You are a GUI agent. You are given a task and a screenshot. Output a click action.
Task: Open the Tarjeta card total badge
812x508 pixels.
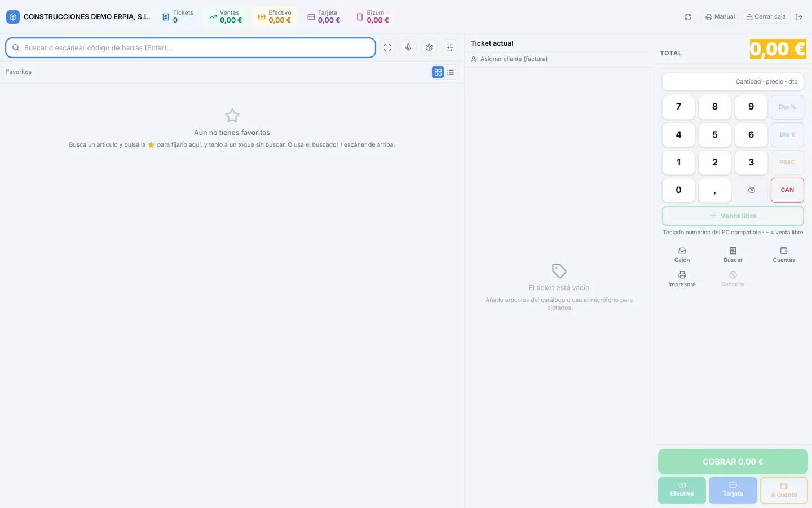click(x=324, y=17)
